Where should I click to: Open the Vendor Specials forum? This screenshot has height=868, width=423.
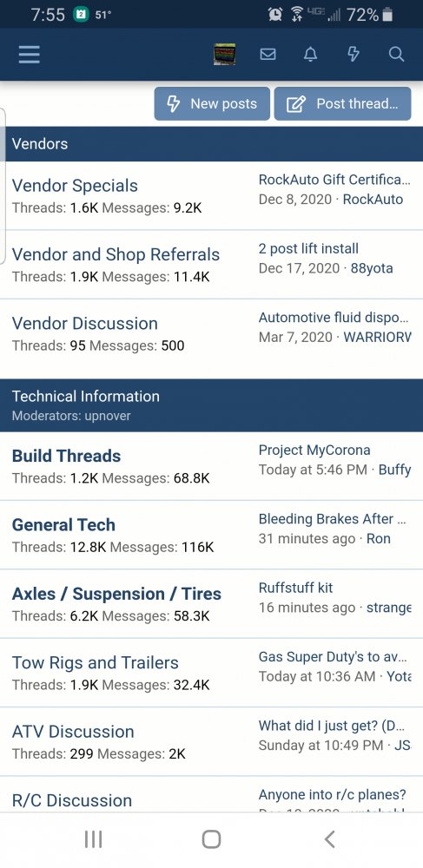pos(75,186)
